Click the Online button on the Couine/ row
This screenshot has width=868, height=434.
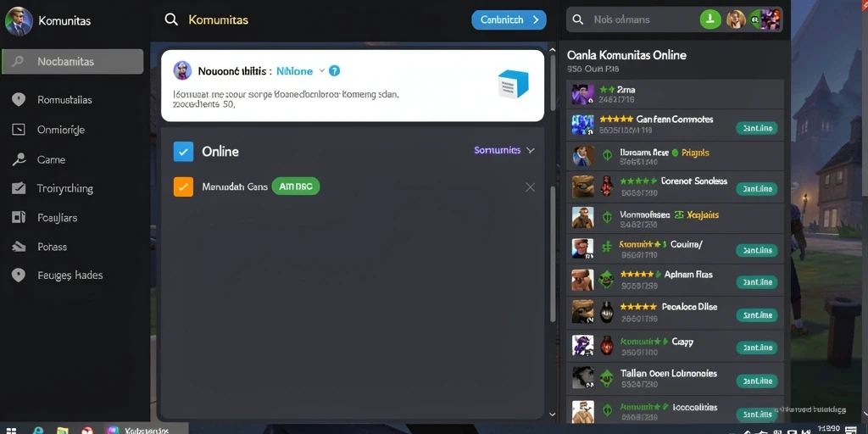(x=757, y=250)
